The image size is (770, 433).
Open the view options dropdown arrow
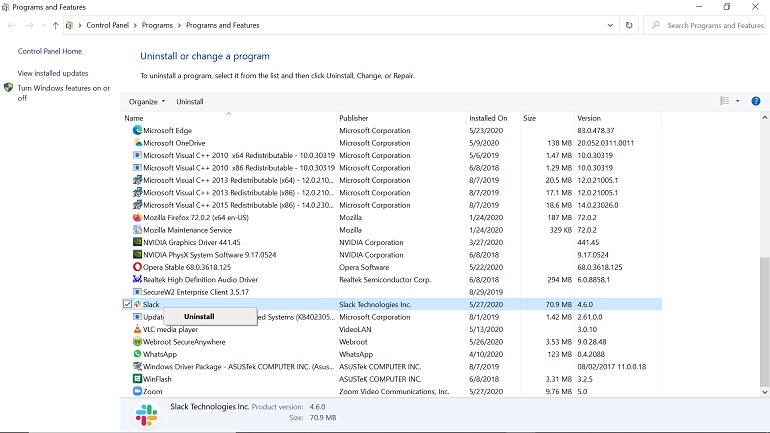point(738,101)
